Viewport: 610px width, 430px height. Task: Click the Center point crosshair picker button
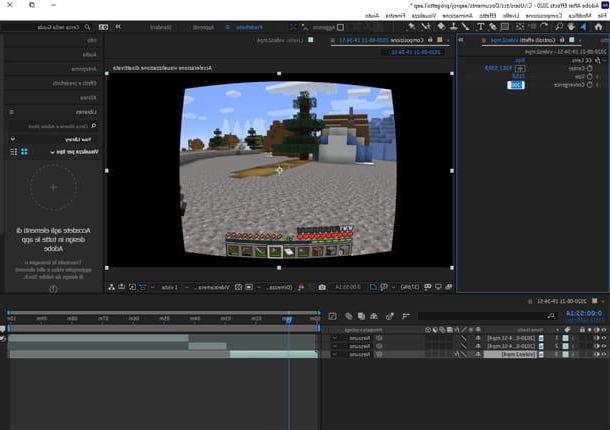click(x=520, y=68)
